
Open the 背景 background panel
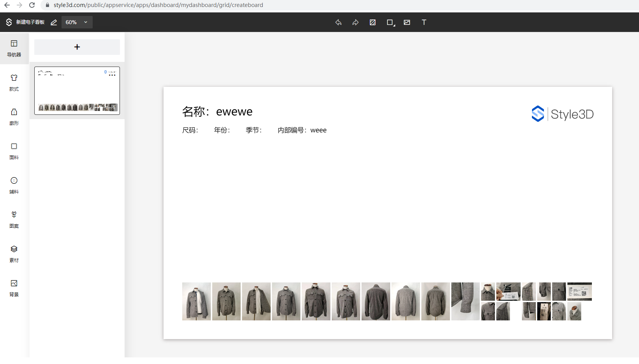coord(14,288)
